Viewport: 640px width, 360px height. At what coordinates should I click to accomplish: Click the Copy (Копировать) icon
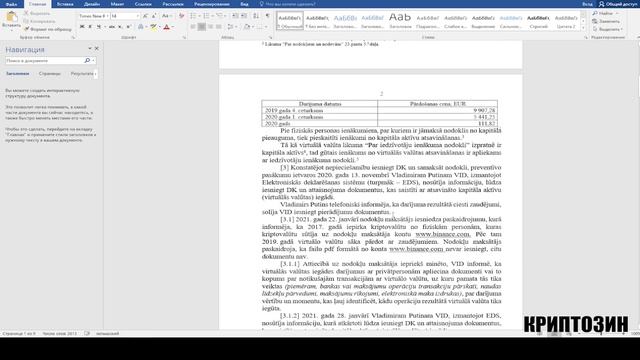coord(26,21)
